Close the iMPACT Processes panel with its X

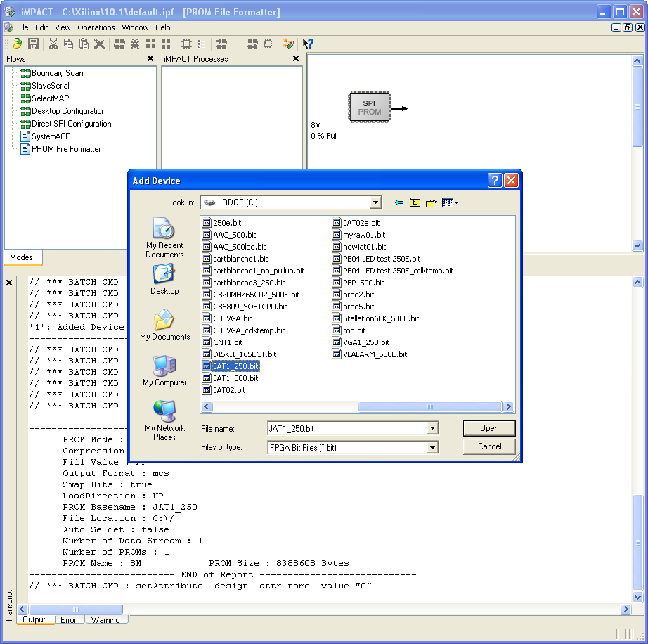pyautogui.click(x=295, y=58)
